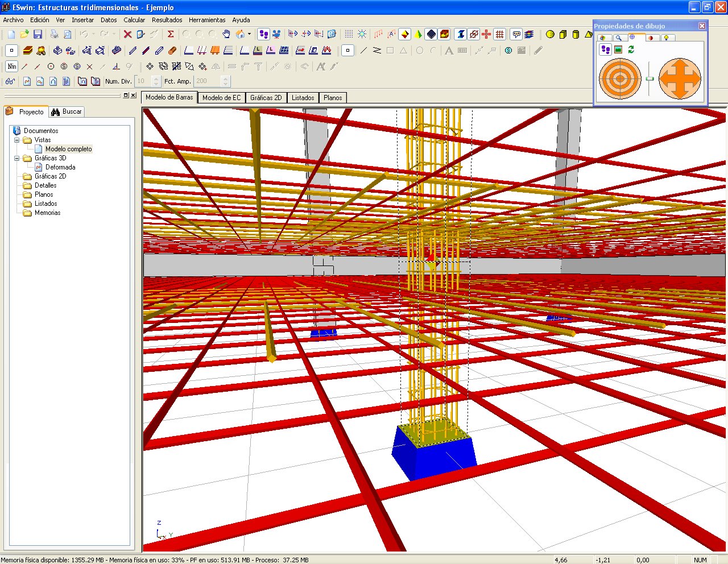728x564 pixels.
Task: Click the wooden log icon
Action: (172, 51)
